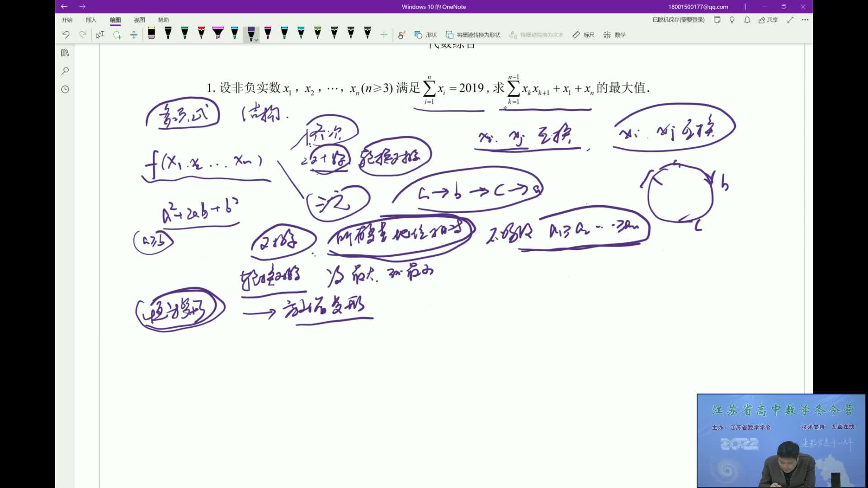Toggle 将墨迹转换为形状 ink to shape

(x=473, y=35)
